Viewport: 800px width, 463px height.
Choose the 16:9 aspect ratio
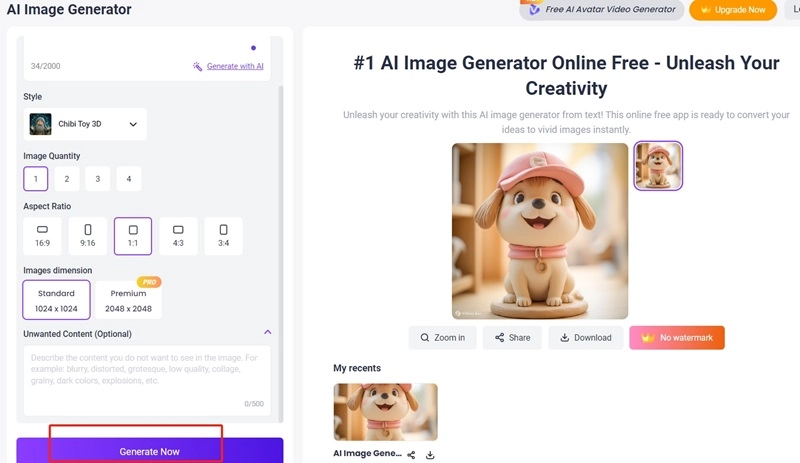(x=42, y=236)
